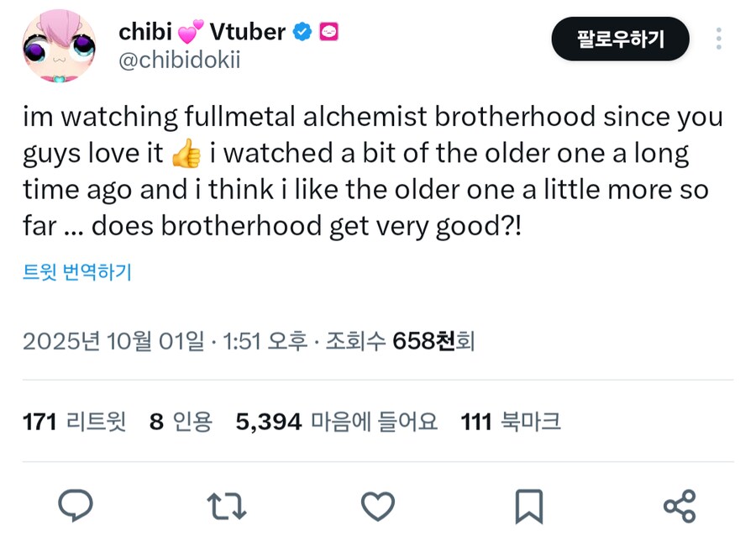Click the 2025년 10월 01일 timestamp
Screen dimensions: 756x536
[113, 340]
